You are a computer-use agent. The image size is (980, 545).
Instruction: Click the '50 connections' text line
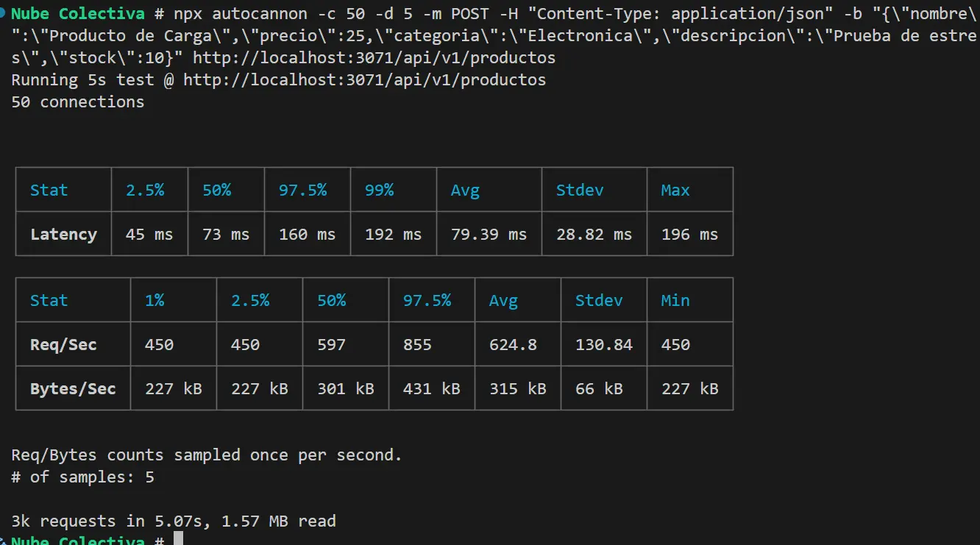click(x=78, y=101)
